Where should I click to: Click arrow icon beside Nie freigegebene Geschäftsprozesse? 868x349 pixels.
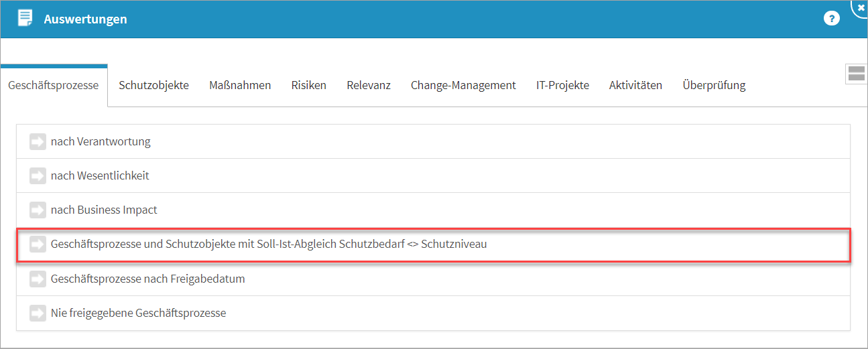[38, 313]
